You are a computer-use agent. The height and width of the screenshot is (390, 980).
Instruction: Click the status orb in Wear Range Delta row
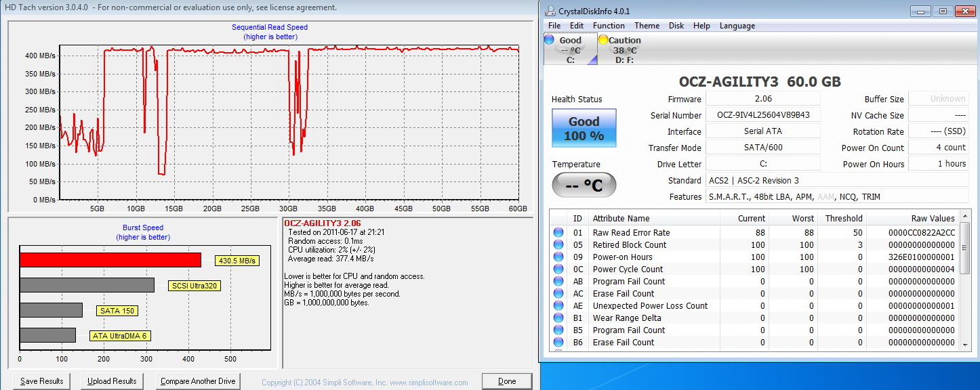(558, 318)
